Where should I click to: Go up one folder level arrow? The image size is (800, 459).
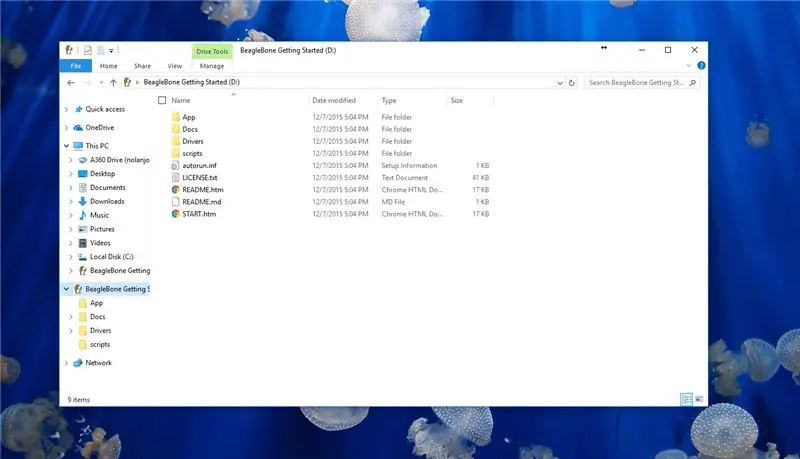(x=113, y=83)
